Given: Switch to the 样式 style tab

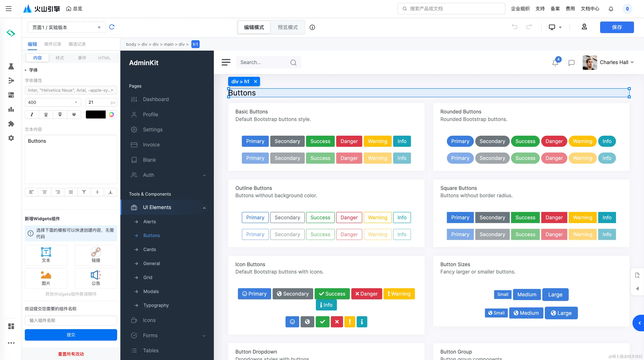Looking at the screenshot, I should tap(60, 58).
